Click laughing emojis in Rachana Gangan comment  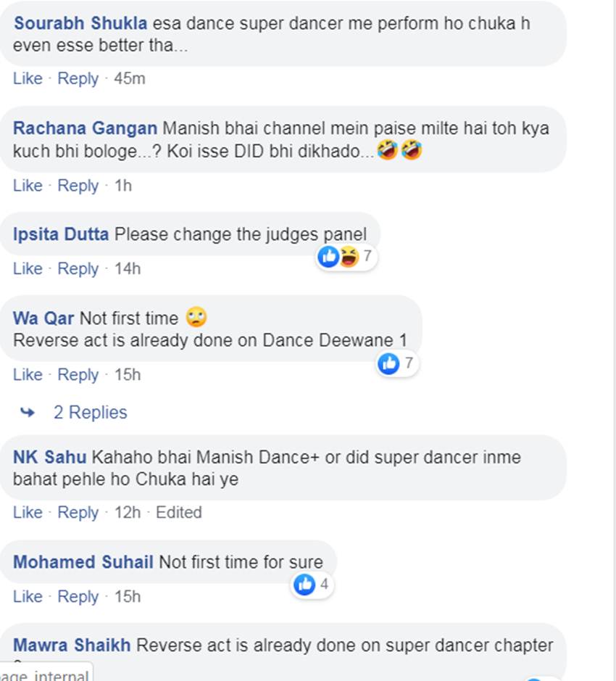(x=399, y=150)
